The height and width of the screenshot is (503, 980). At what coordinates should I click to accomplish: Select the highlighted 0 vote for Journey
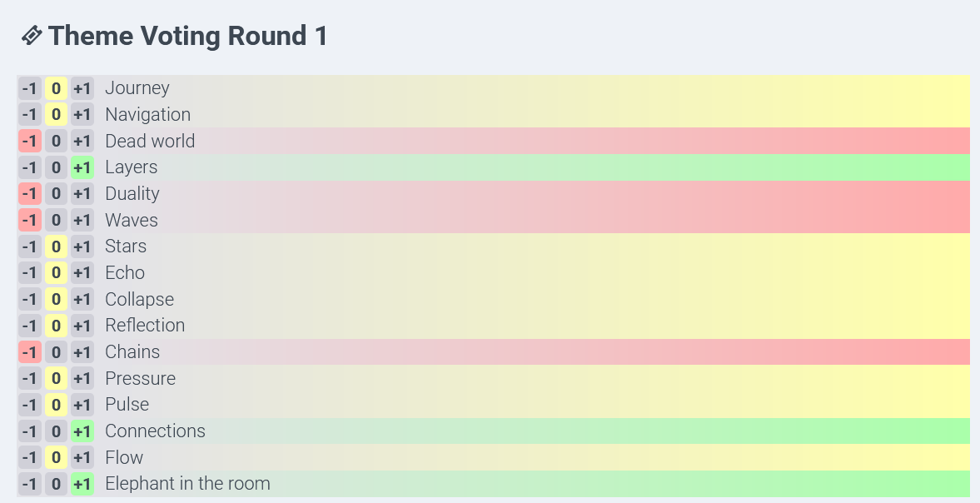pyautogui.click(x=56, y=88)
